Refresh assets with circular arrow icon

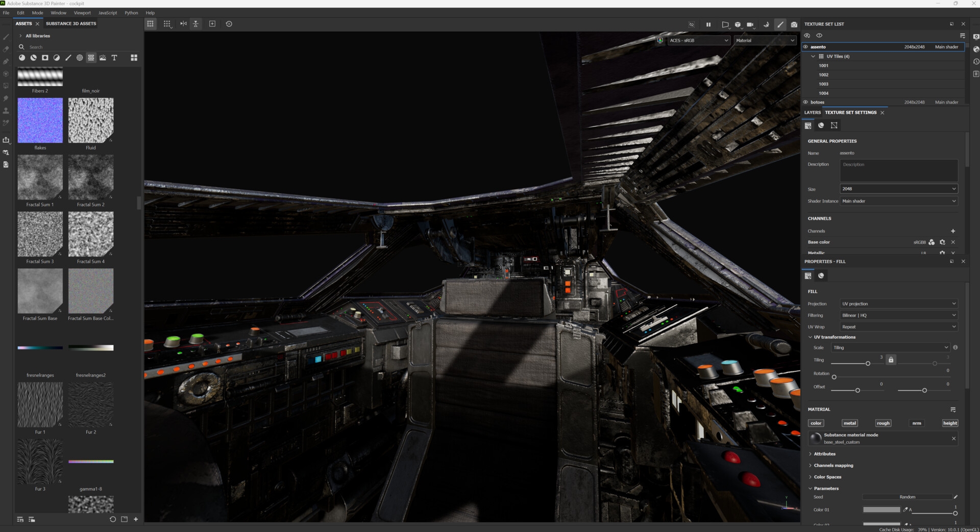tap(113, 519)
